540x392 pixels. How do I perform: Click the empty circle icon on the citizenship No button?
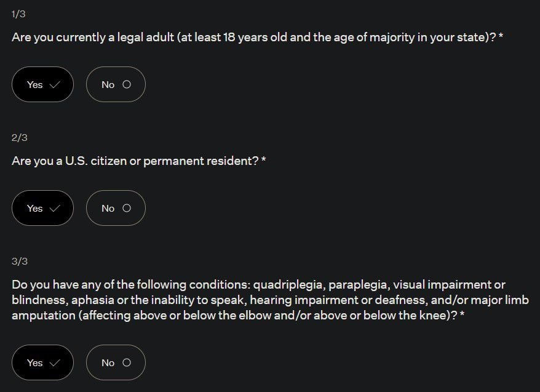[127, 209]
